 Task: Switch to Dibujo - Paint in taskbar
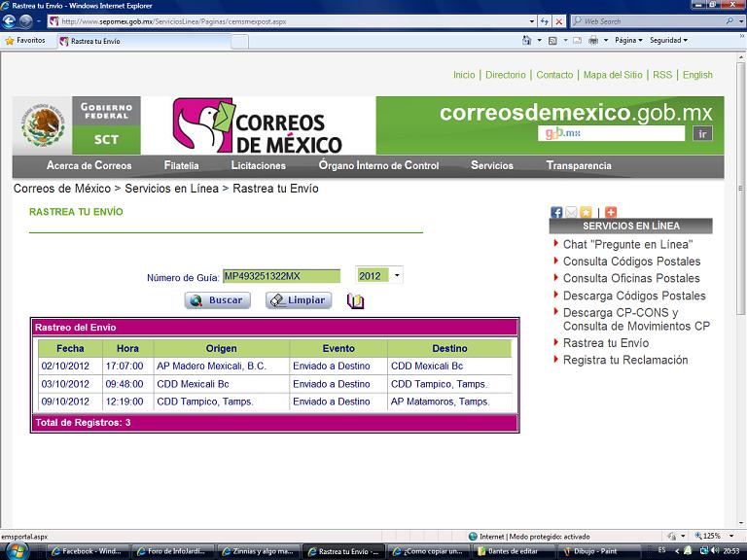tap(601, 551)
